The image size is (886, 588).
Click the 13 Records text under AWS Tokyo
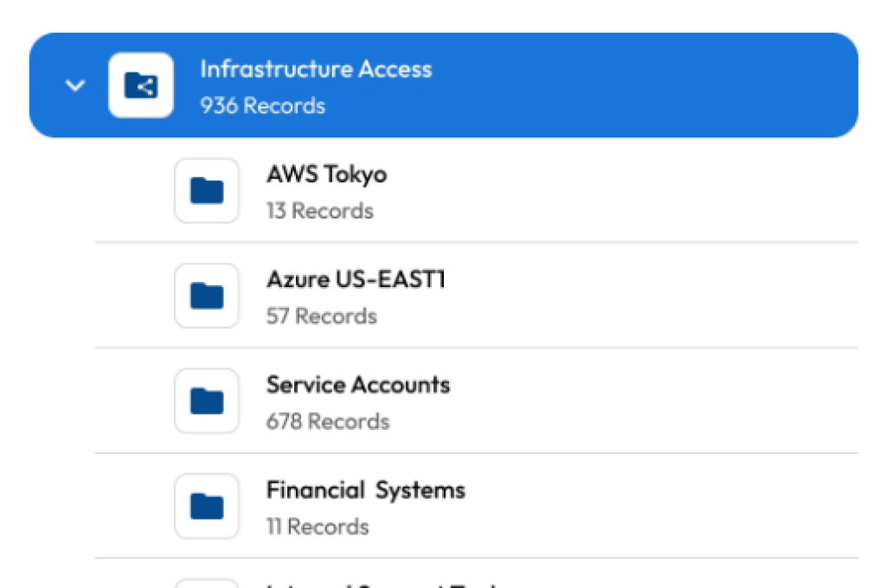[321, 210]
